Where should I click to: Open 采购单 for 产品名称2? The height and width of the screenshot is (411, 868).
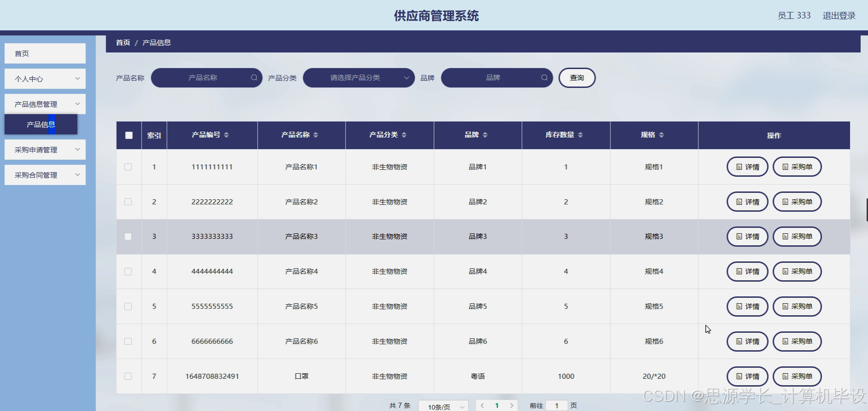point(797,202)
